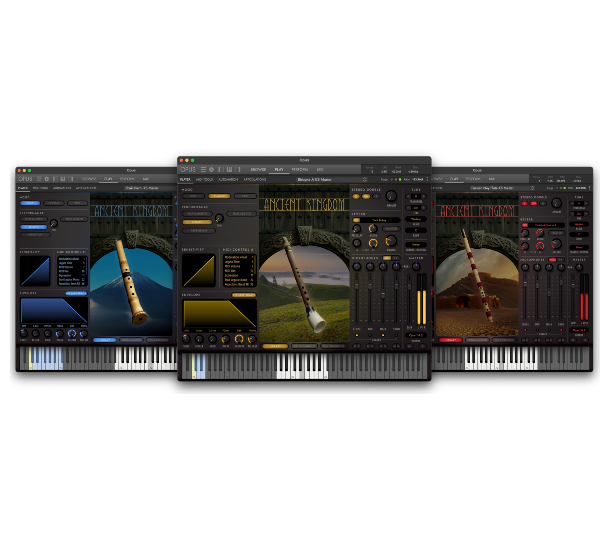Image resolution: width=600 pixels, height=543 pixels.
Task: Select the third Mood button in the center gold window
Action: [245, 196]
